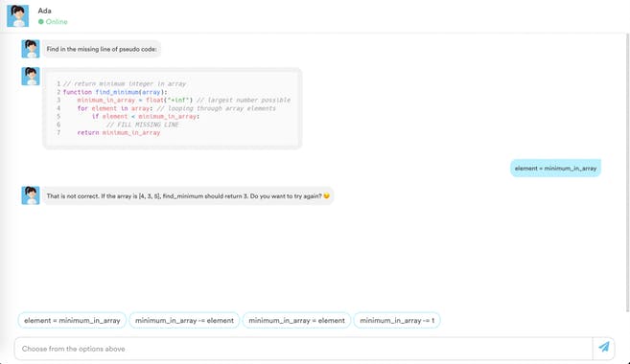Viewport: 630px width, 364px height.
Task: Click the 'That is not correct' reply message
Action: coord(188,195)
